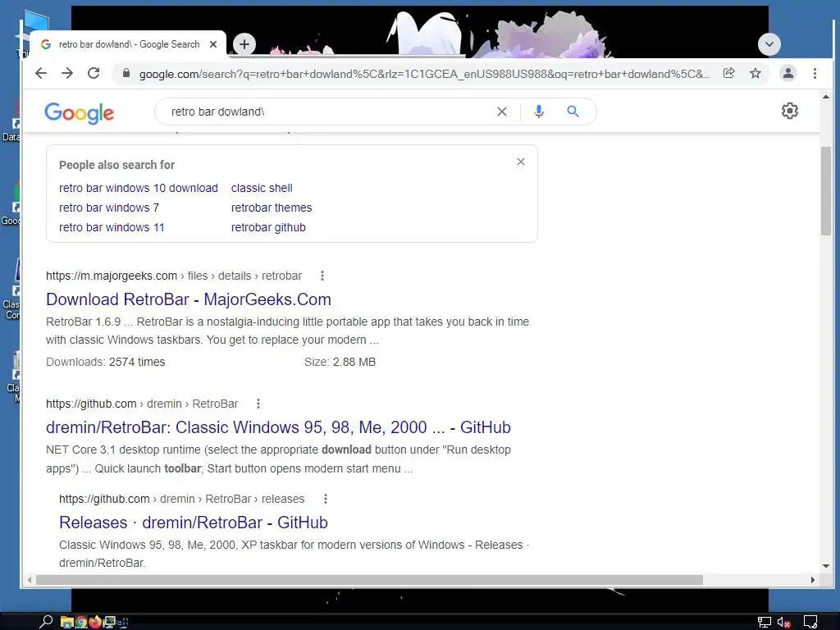Dismiss the People also search for box
The image size is (840, 630).
[521, 162]
